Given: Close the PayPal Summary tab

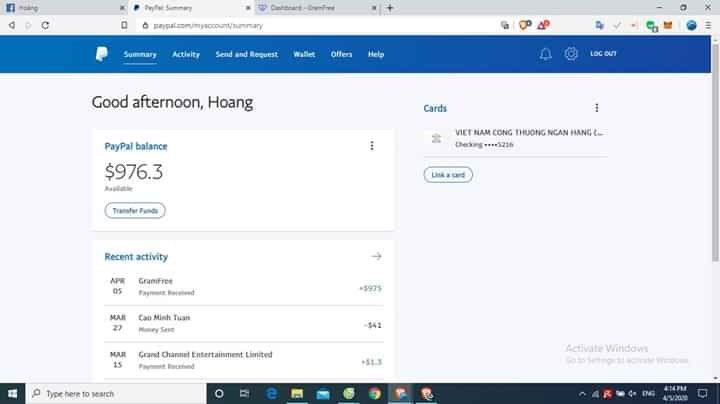Looking at the screenshot, I should tap(248, 8).
